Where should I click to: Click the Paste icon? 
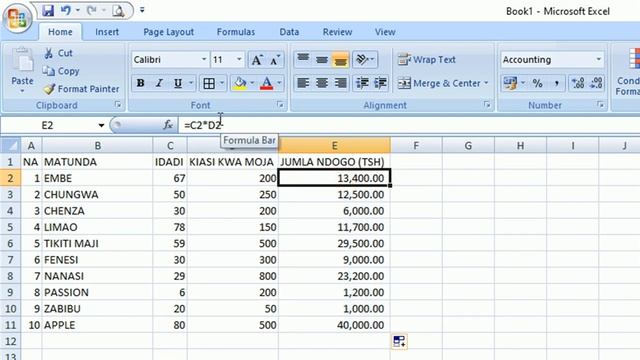22,60
